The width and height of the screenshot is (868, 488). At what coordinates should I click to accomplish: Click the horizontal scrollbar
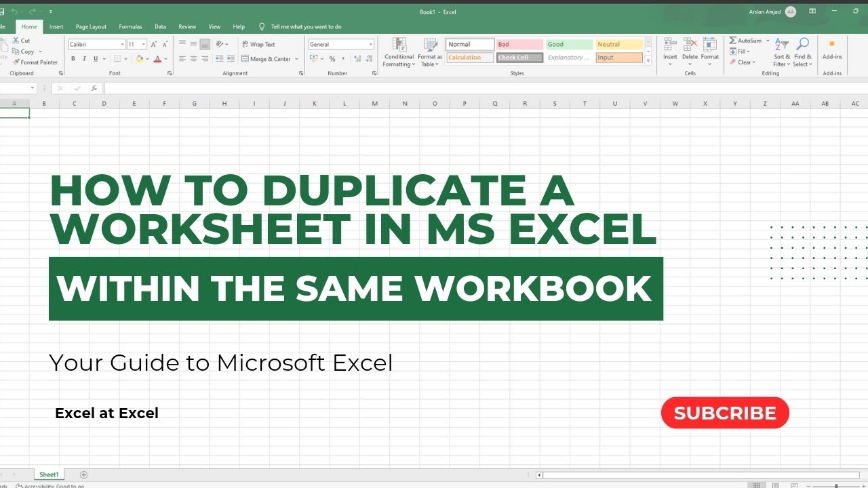click(701, 475)
